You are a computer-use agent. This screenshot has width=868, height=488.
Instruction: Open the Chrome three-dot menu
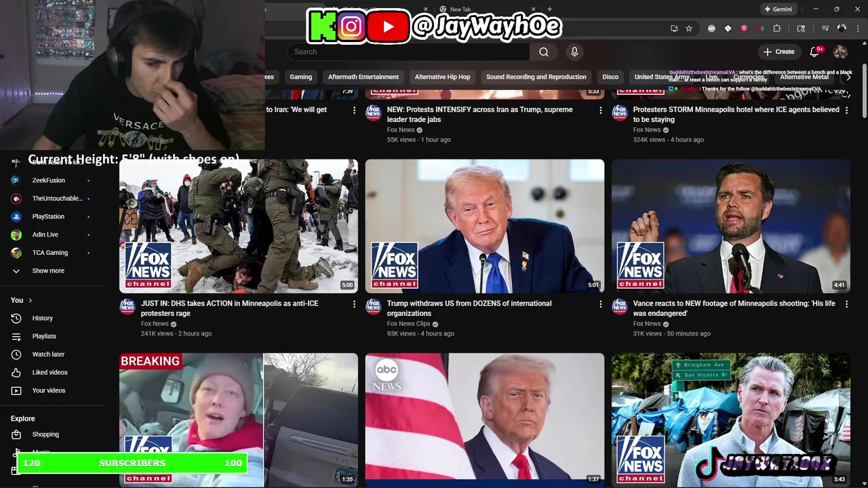856,28
